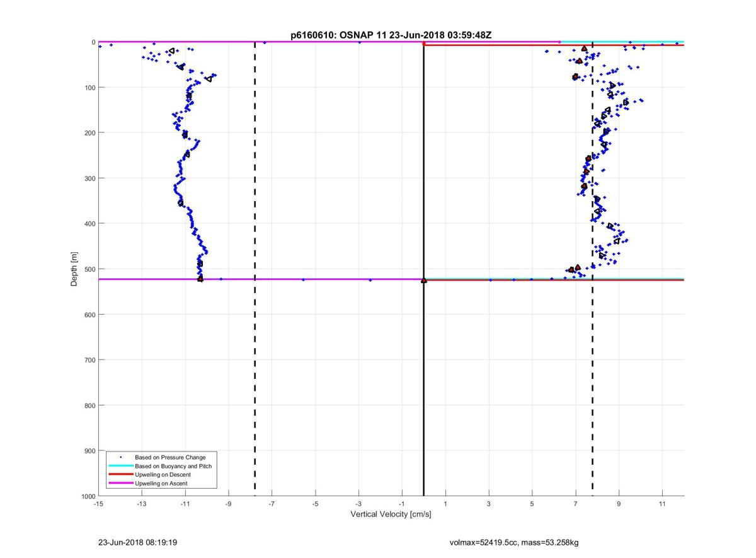Click x-axis tick label -1
The width and height of the screenshot is (756, 558).
pyautogui.click(x=402, y=504)
